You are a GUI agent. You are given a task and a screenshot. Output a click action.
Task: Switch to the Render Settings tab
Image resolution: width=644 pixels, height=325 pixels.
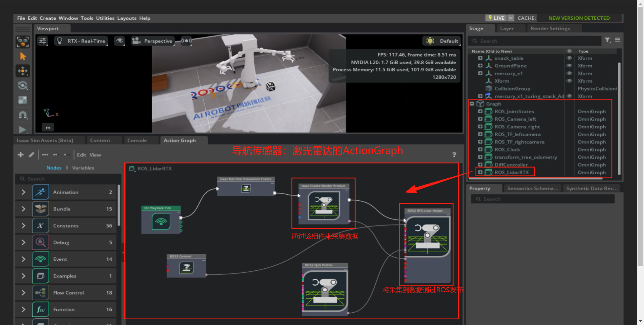pyautogui.click(x=550, y=28)
